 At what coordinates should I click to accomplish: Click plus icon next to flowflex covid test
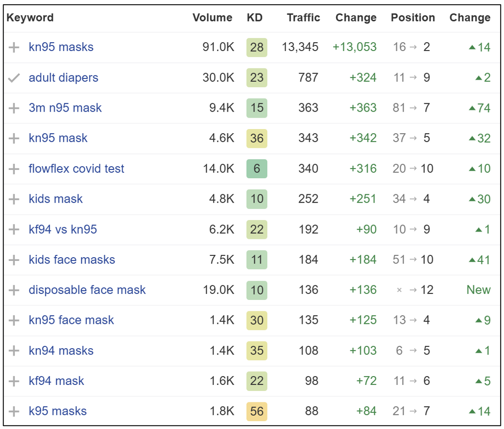[14, 169]
